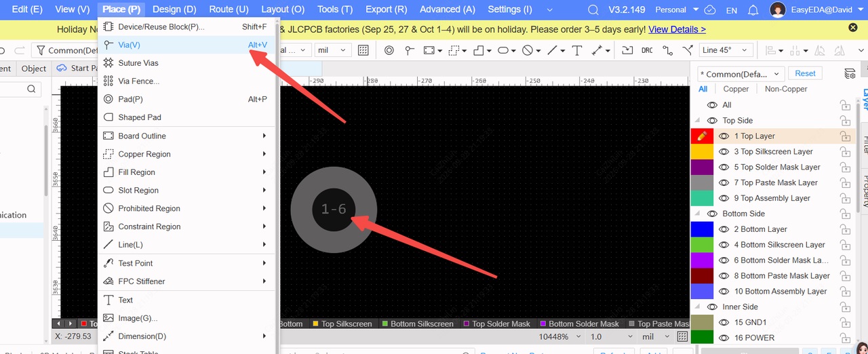Open the Design (D) menu
868x354 pixels.
click(x=174, y=9)
